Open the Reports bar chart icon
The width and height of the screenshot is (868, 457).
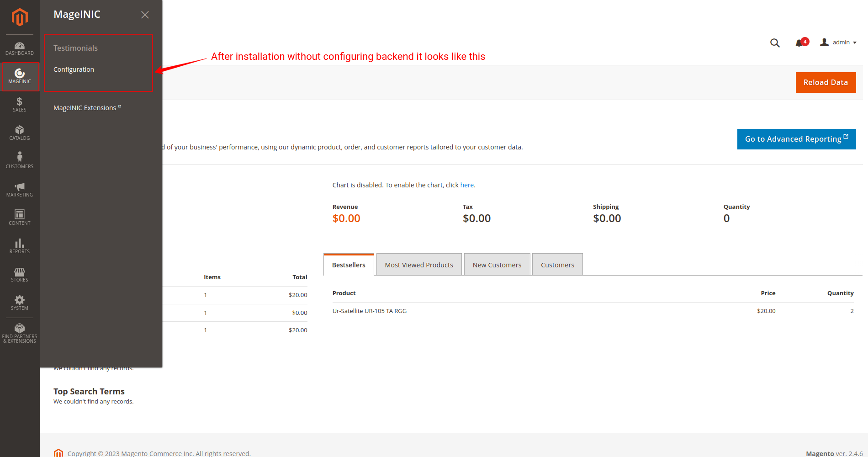point(20,246)
